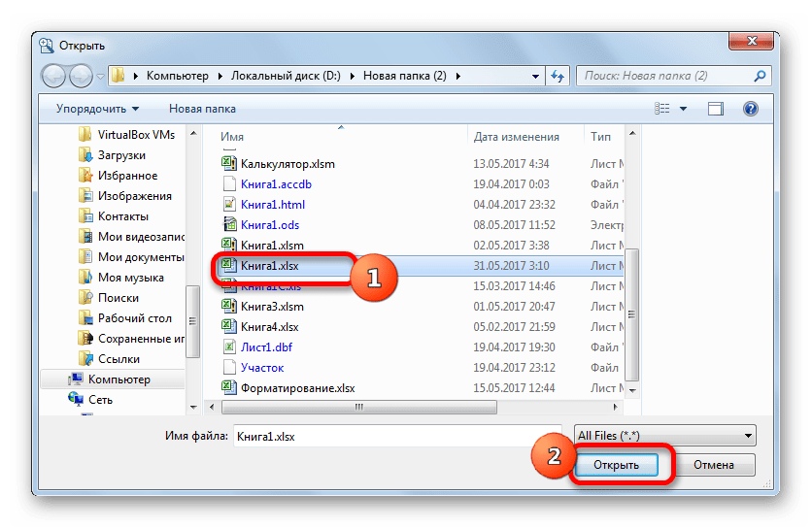Open the All Files type dropdown
The width and height of the screenshot is (812, 528).
click(x=664, y=436)
